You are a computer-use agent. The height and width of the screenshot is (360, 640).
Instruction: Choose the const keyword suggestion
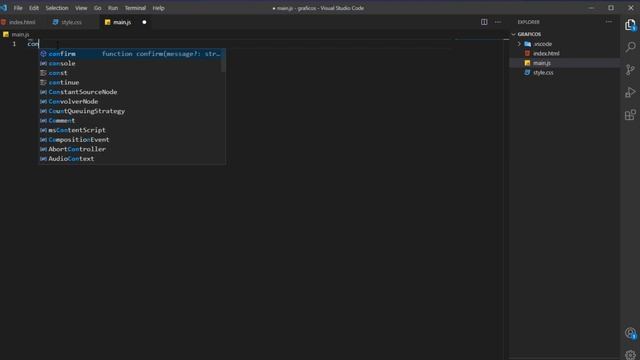pyautogui.click(x=131, y=73)
